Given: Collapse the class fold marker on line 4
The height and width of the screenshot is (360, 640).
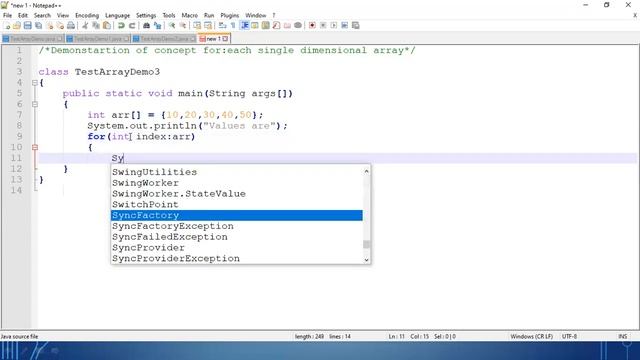Looking at the screenshot, I should (x=35, y=83).
